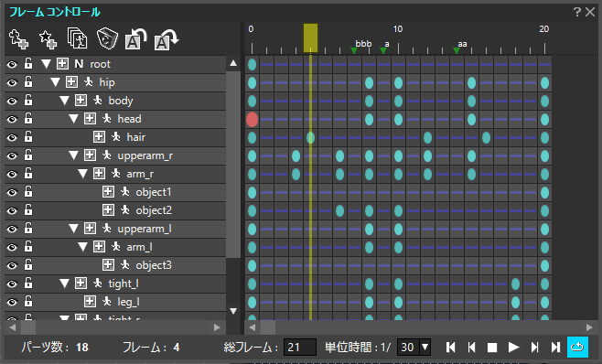Image resolution: width=602 pixels, height=364 pixels.
Task: Toggle lock icon on head row
Action: pos(28,118)
